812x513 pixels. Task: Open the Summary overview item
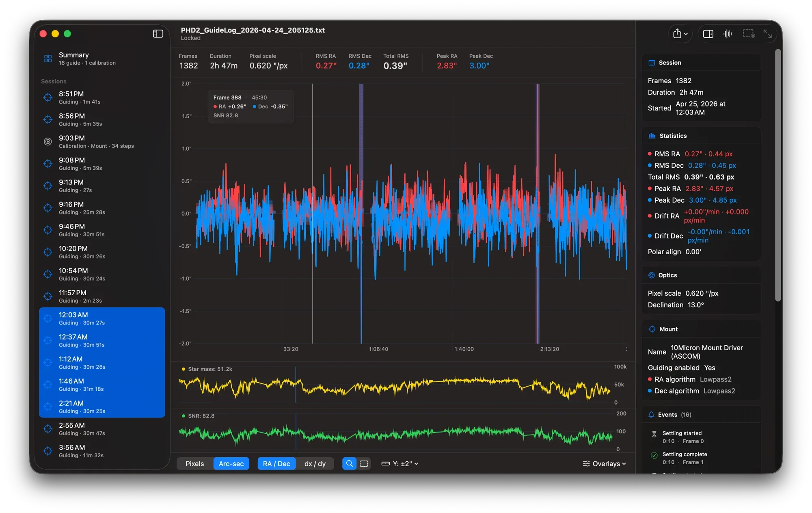click(x=101, y=58)
